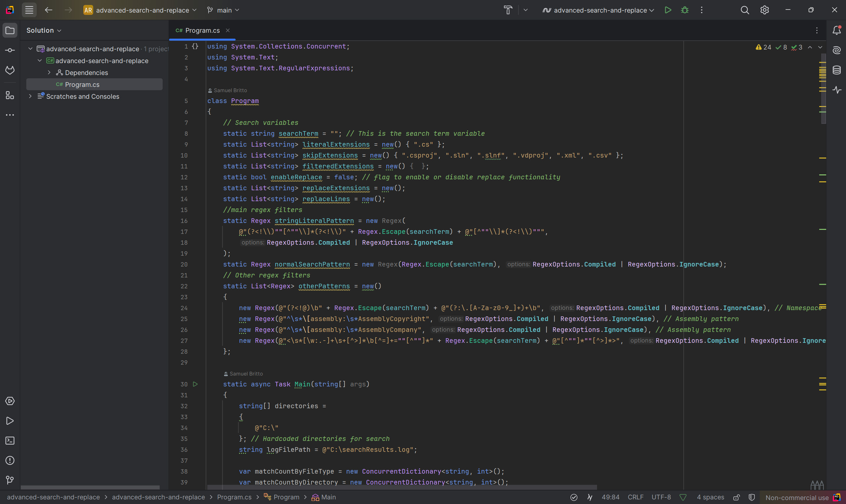Click the Debug bug icon
846x504 pixels.
click(x=685, y=10)
